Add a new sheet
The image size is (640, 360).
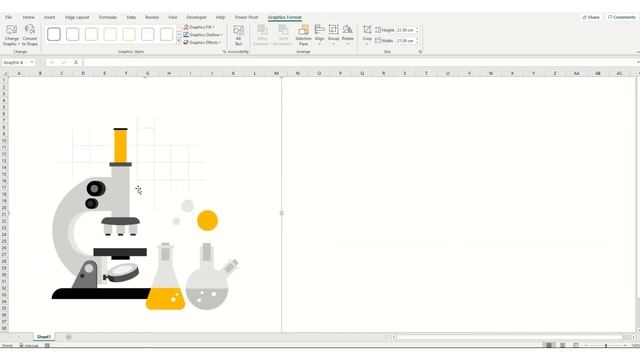coord(69,337)
